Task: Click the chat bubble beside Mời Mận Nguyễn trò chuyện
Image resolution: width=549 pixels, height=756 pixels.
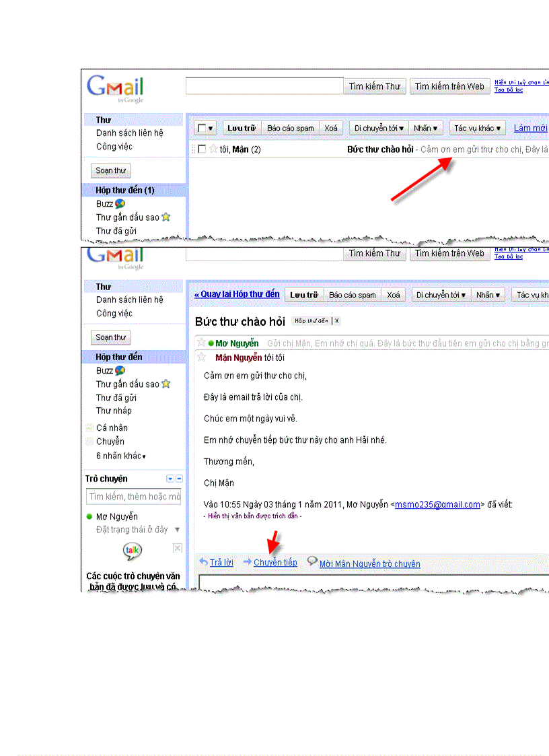Action: tap(311, 561)
